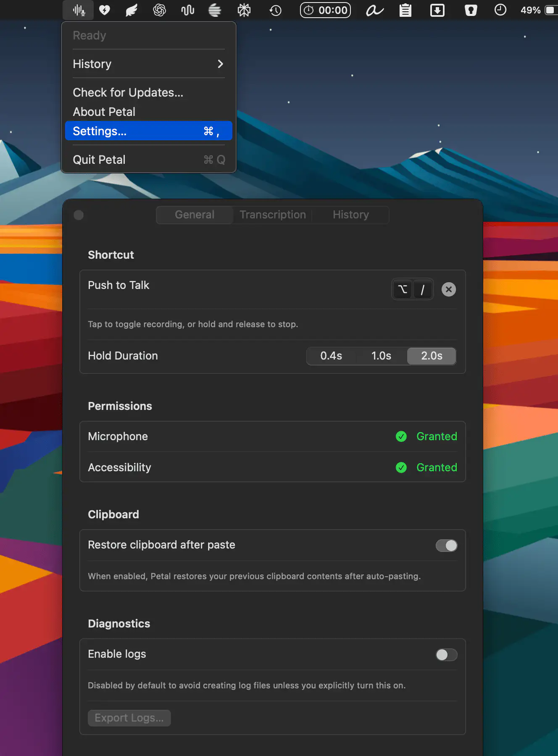The width and height of the screenshot is (558, 756).
Task: Open the History tab in settings
Action: (350, 215)
